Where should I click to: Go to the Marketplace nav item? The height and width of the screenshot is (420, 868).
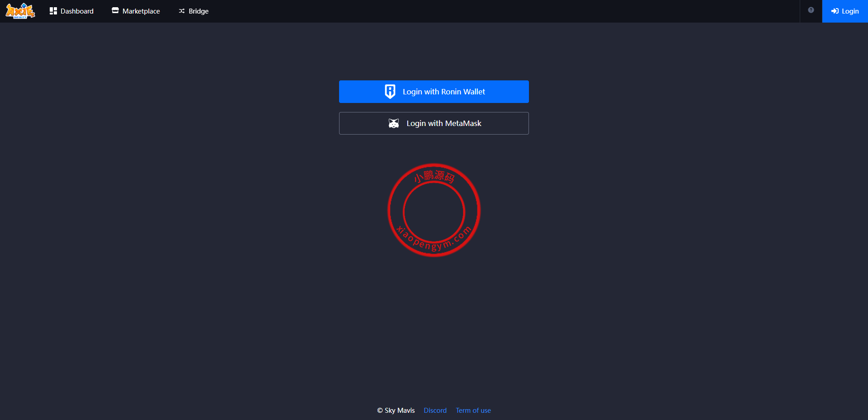point(141,11)
